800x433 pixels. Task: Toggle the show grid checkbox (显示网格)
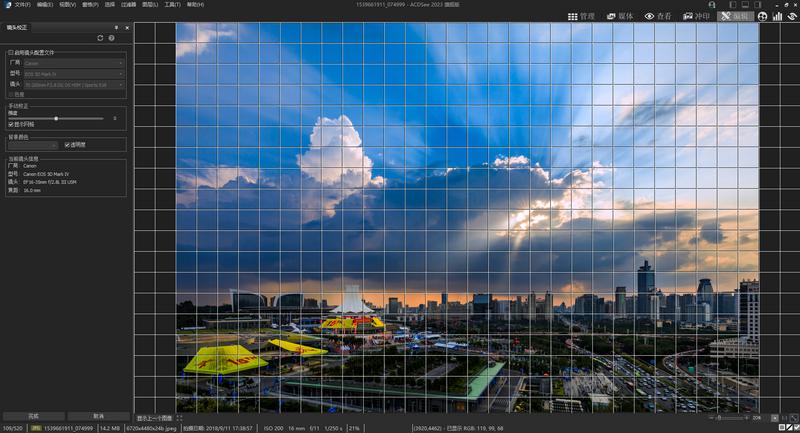[x=11, y=124]
